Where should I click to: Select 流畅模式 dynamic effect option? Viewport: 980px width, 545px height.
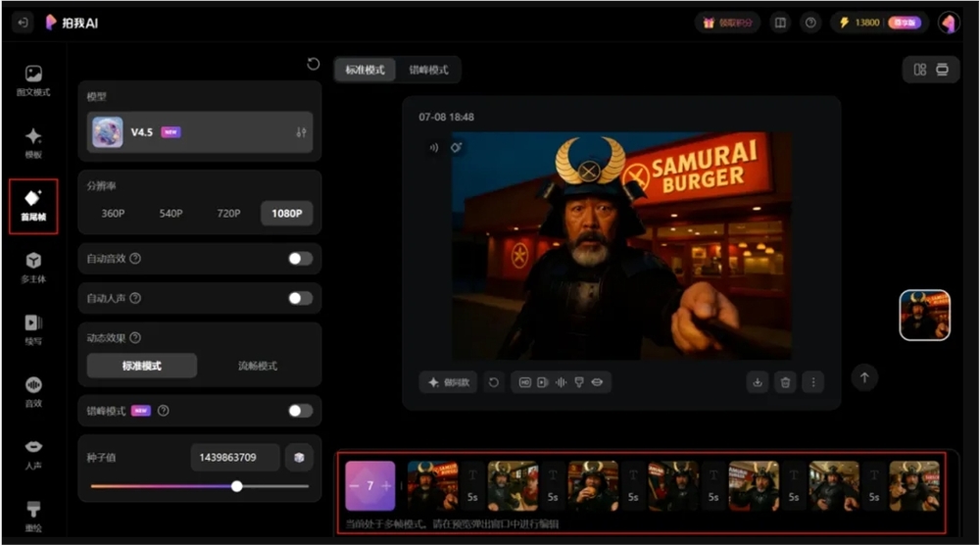coord(257,366)
